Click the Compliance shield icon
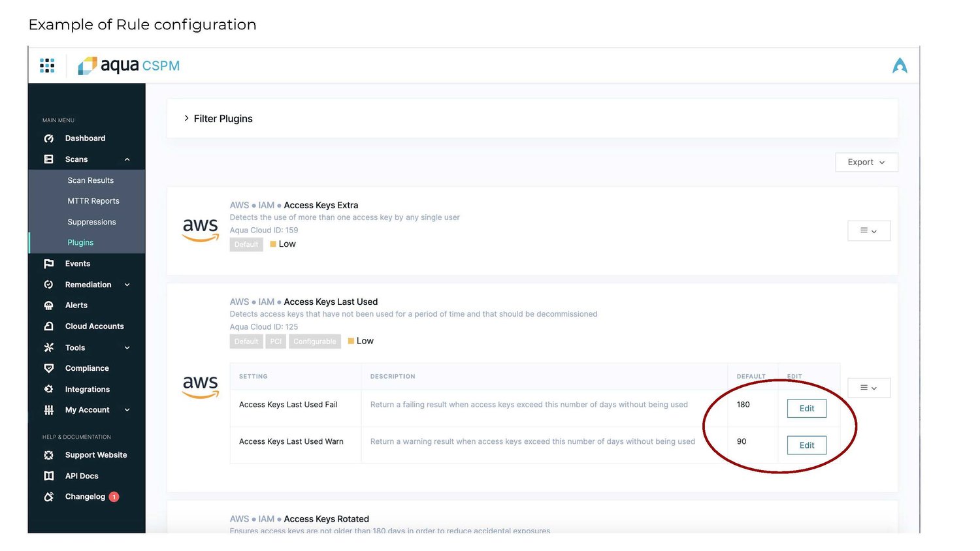Image resolution: width=980 pixels, height=551 pixels. pyautogui.click(x=48, y=368)
